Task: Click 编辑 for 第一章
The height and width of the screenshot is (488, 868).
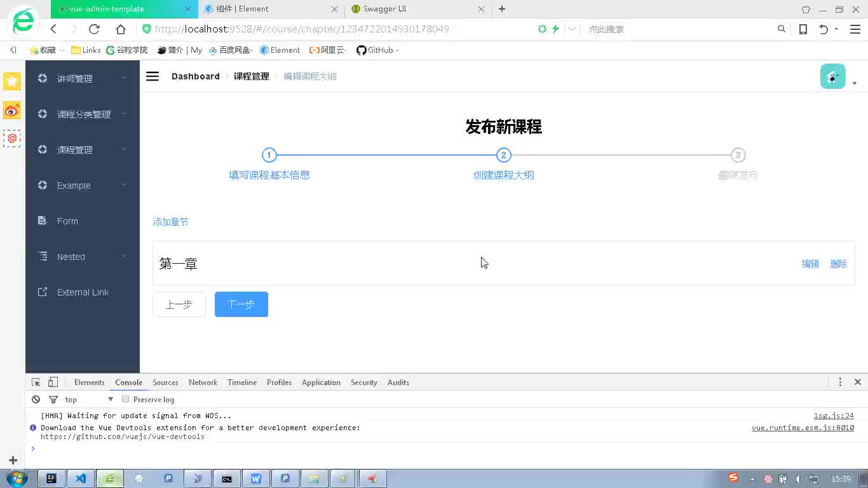Action: point(810,264)
